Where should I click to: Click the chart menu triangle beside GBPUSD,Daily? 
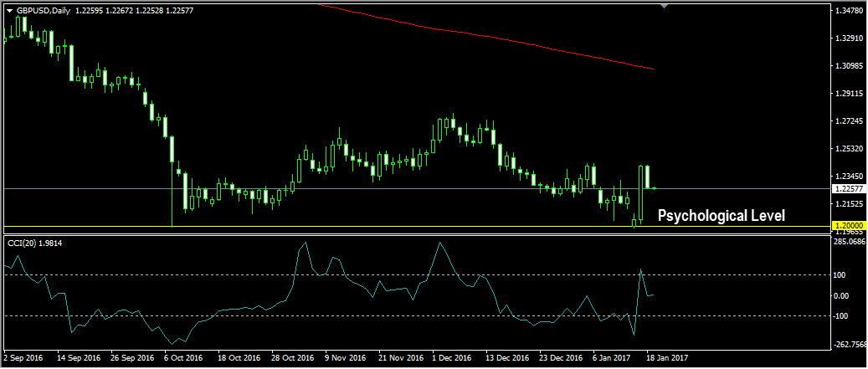pyautogui.click(x=9, y=11)
